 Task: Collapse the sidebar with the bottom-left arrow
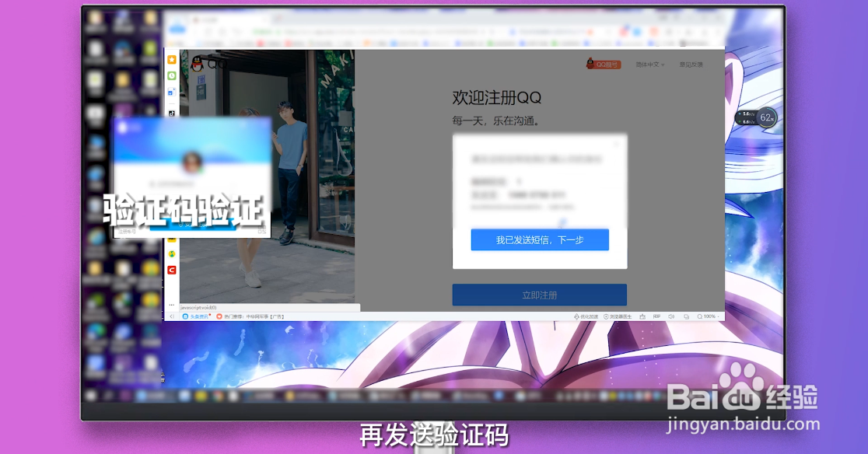[172, 316]
